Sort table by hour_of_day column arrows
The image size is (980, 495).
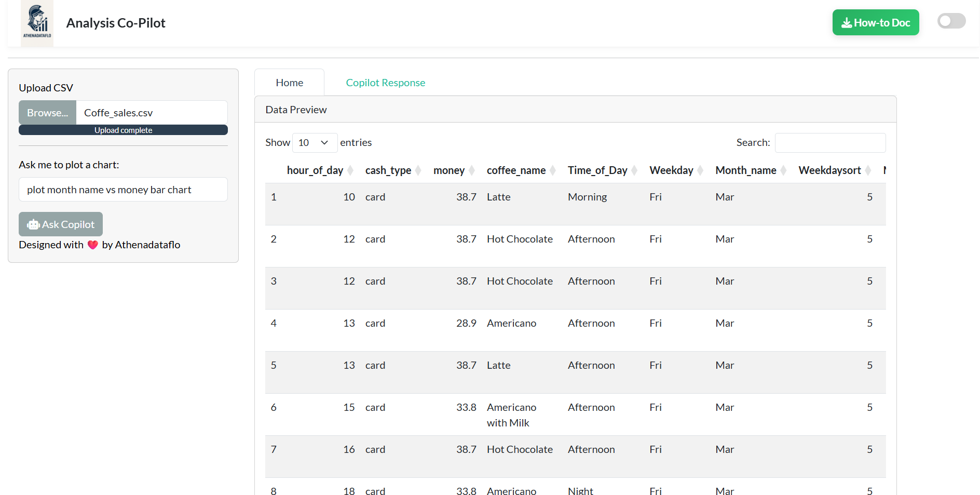(350, 170)
